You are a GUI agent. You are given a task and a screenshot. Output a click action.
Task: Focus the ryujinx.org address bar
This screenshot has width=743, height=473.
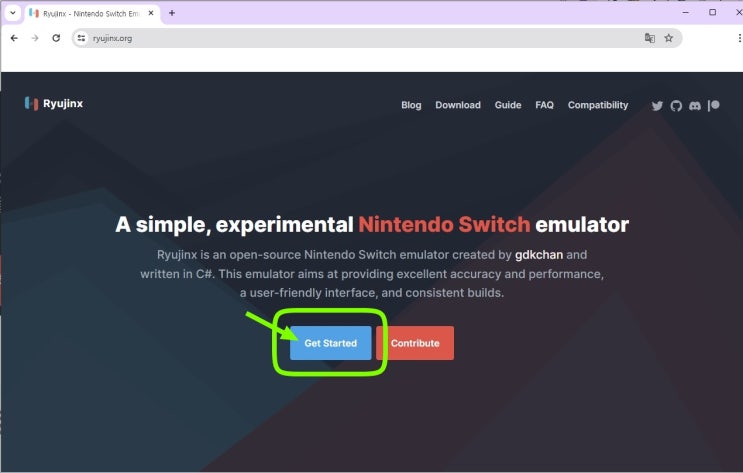pyautogui.click(x=362, y=38)
